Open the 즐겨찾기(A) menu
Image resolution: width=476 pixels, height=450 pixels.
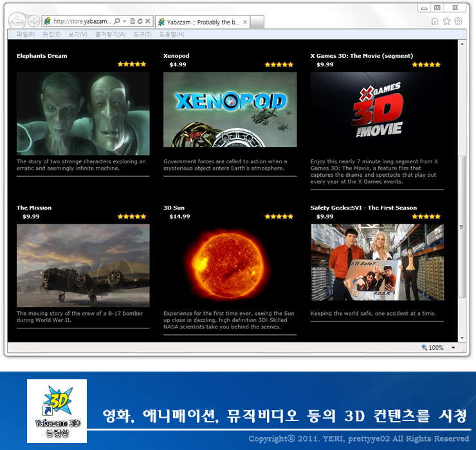point(110,35)
